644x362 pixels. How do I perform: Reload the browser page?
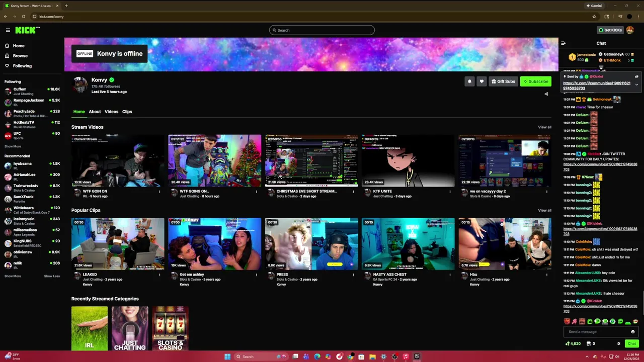pos(23,17)
